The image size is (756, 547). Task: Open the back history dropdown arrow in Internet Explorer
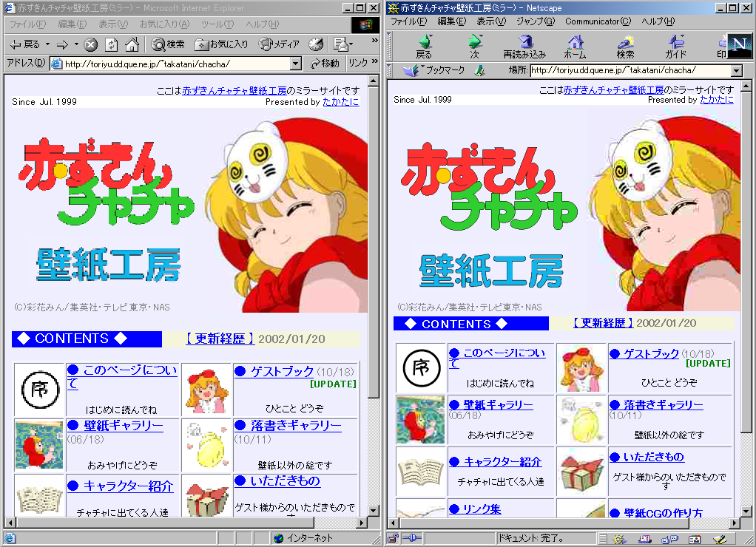pos(48,45)
